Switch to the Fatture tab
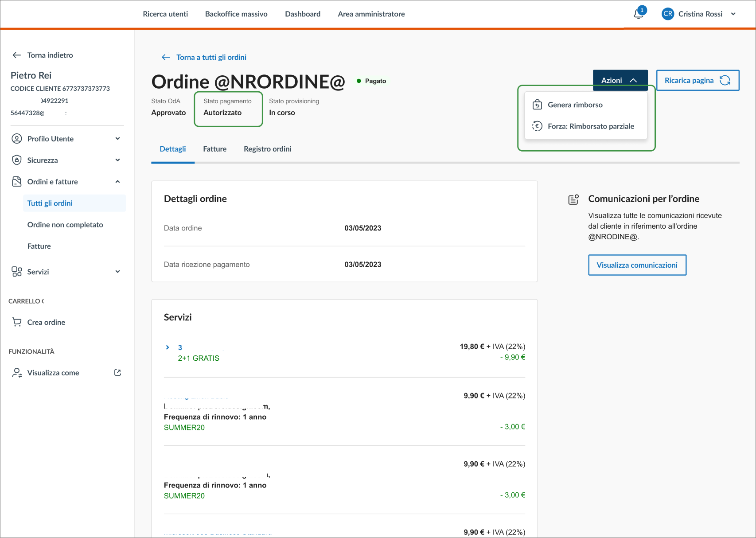 coord(214,149)
